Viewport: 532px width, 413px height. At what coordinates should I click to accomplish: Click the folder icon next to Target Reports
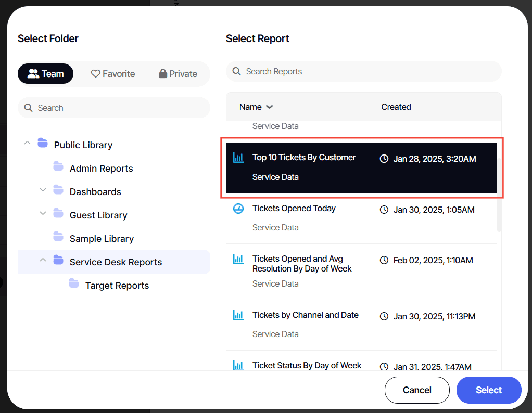pos(74,284)
